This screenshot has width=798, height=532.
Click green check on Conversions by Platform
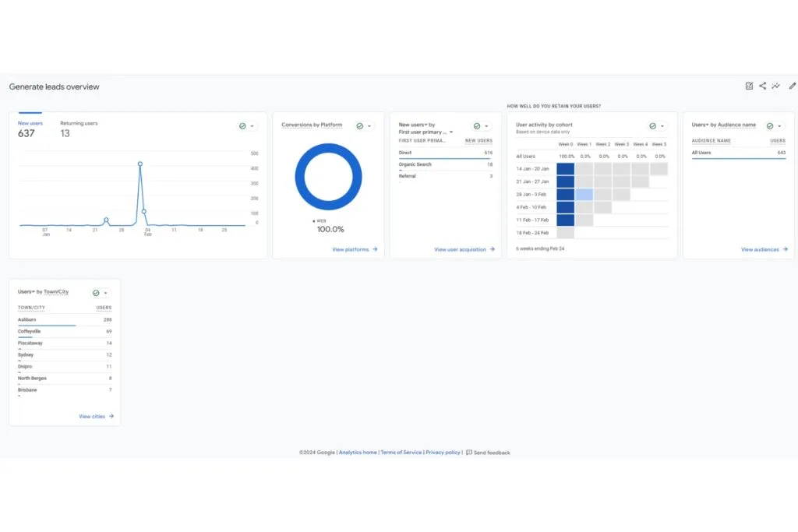coord(360,126)
